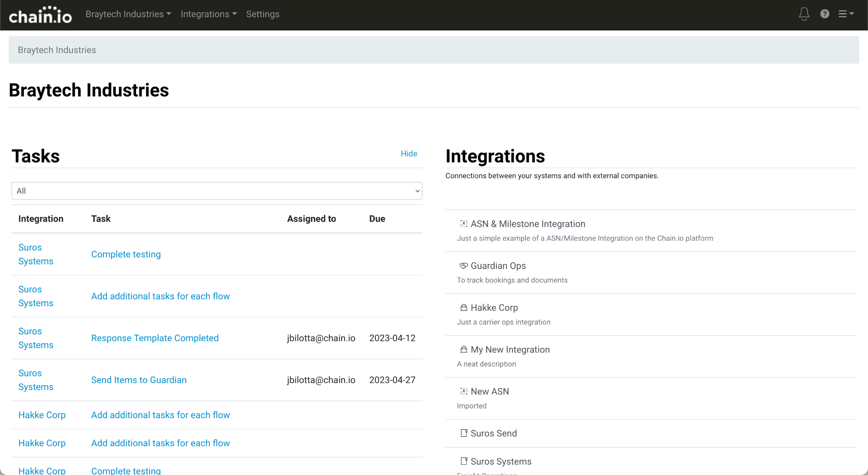Open My New Integration
This screenshot has height=475, width=868.
510,350
